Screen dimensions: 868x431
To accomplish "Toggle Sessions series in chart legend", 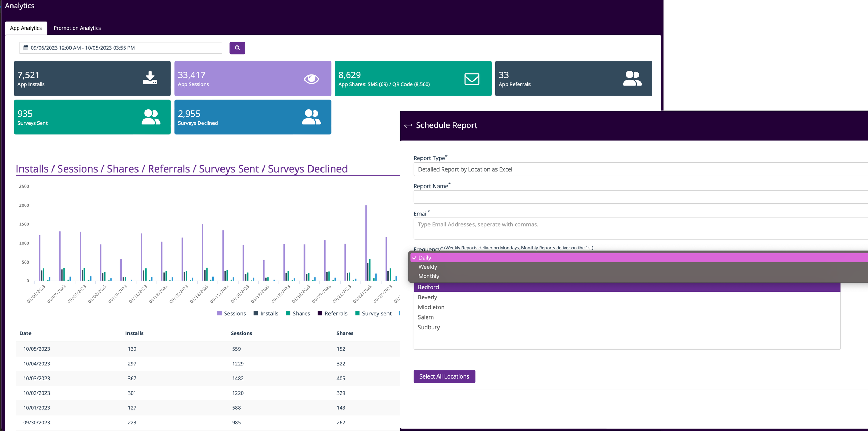I will click(232, 313).
